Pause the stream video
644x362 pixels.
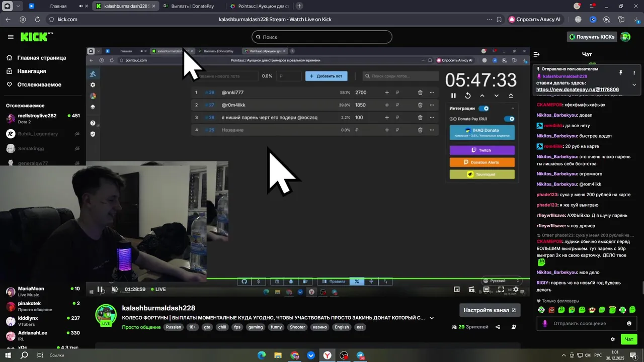click(100, 289)
